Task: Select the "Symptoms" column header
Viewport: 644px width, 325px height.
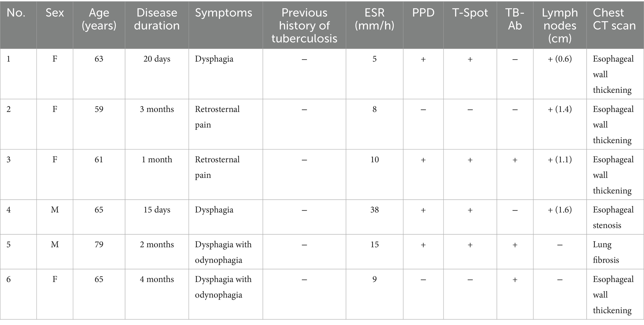Action: click(x=224, y=13)
